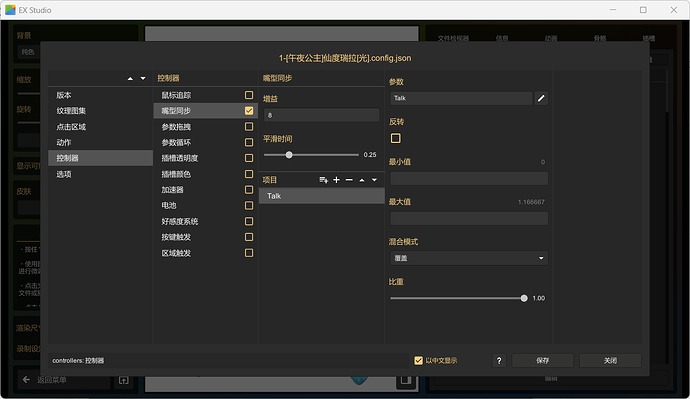Select 纹理图集 in the left section list
Screen dimensions: 690x399
click(100, 111)
